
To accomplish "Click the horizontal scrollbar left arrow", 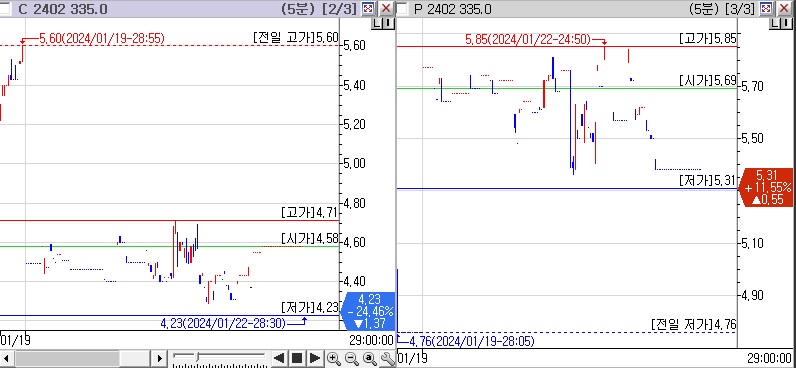I will tap(6, 358).
